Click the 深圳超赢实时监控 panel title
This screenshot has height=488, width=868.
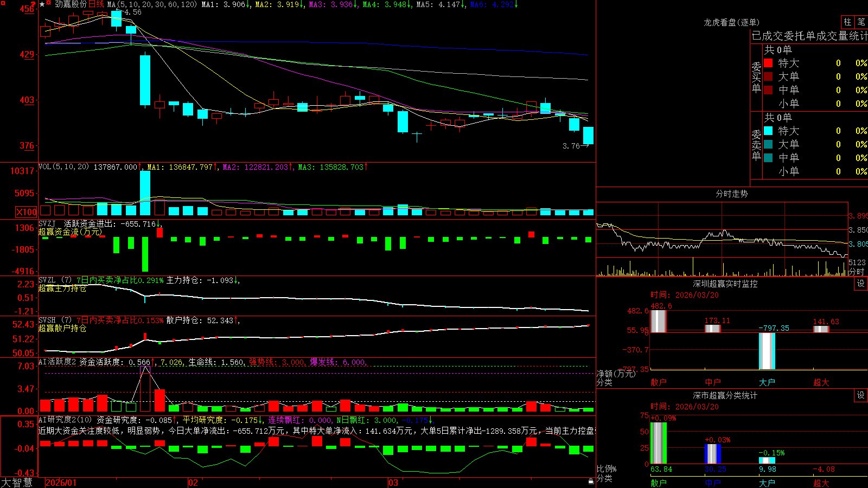725,284
